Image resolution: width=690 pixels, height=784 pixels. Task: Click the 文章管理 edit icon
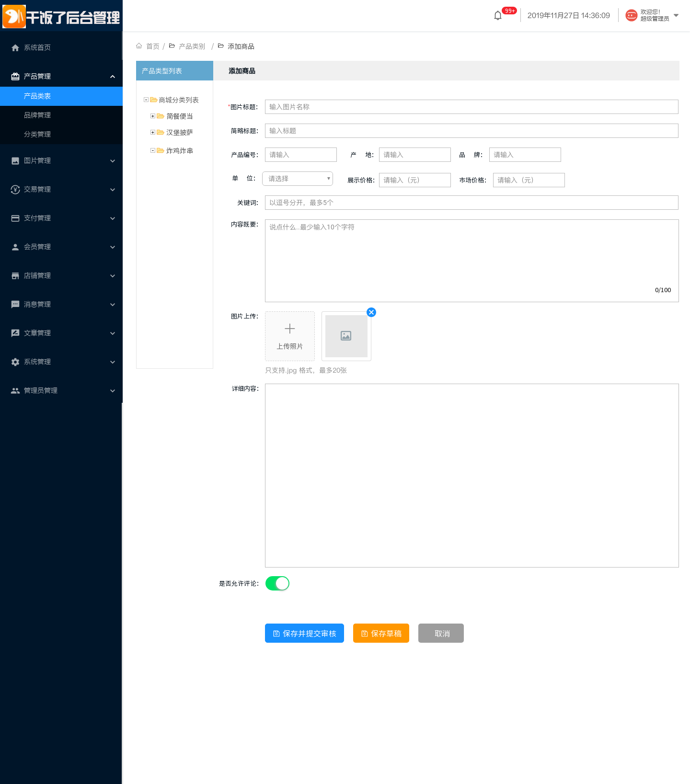click(x=15, y=333)
